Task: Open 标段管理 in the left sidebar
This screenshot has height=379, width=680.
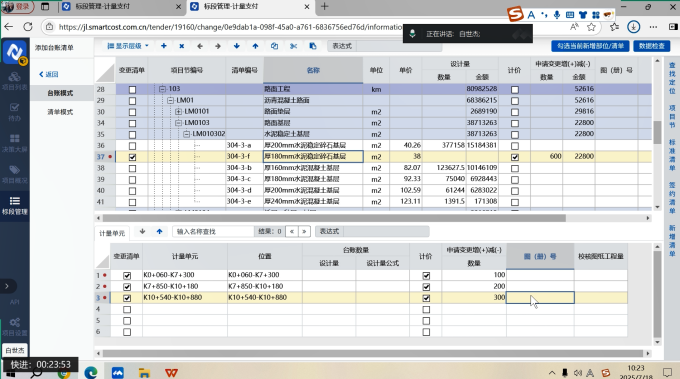Action: (15, 206)
